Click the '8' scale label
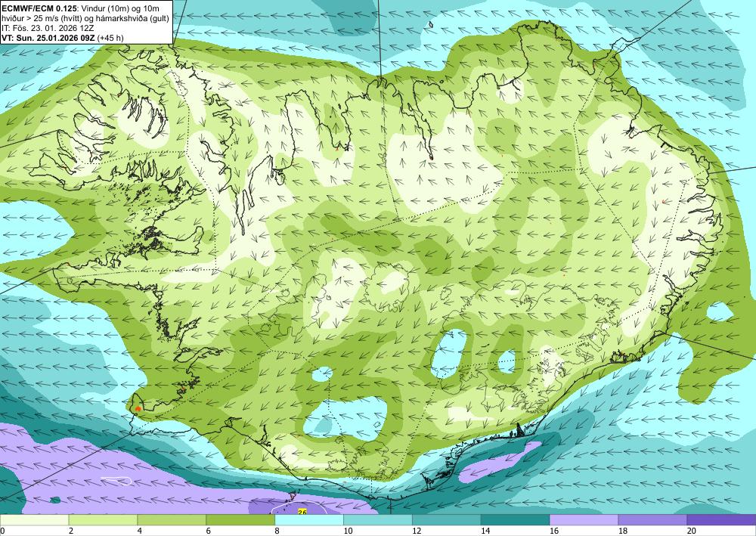The image size is (756, 536). point(277,531)
